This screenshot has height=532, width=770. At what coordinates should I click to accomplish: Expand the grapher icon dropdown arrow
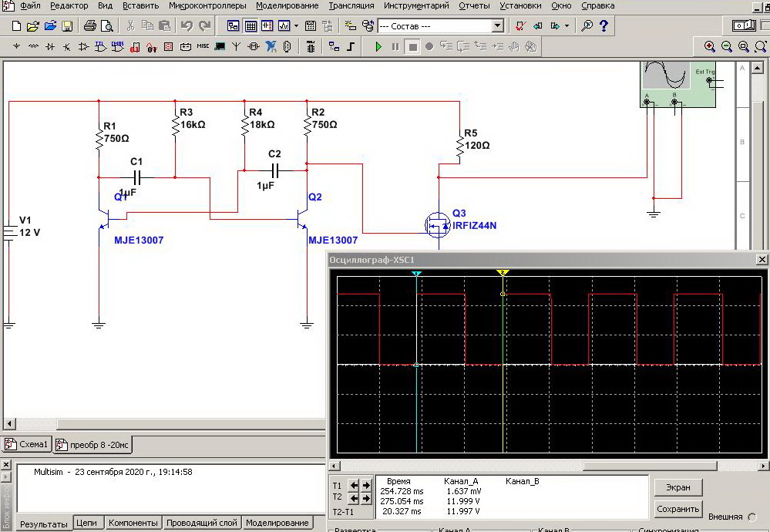pyautogui.click(x=296, y=26)
